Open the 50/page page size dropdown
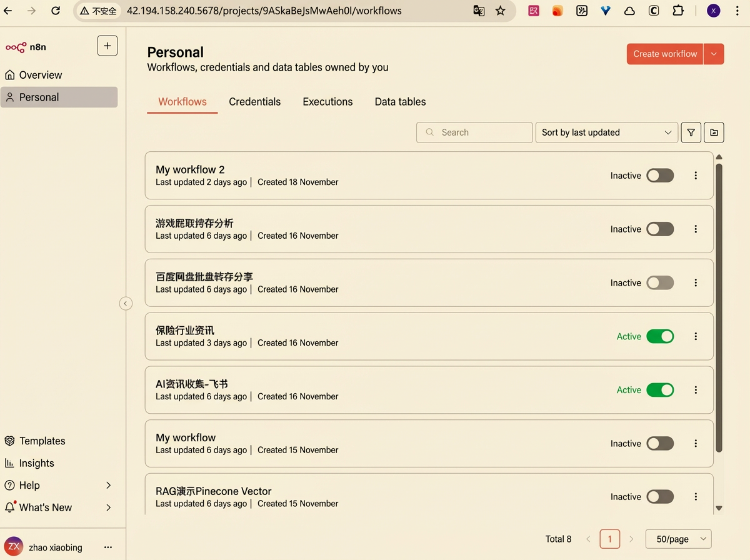Image resolution: width=750 pixels, height=560 pixels. (x=678, y=539)
